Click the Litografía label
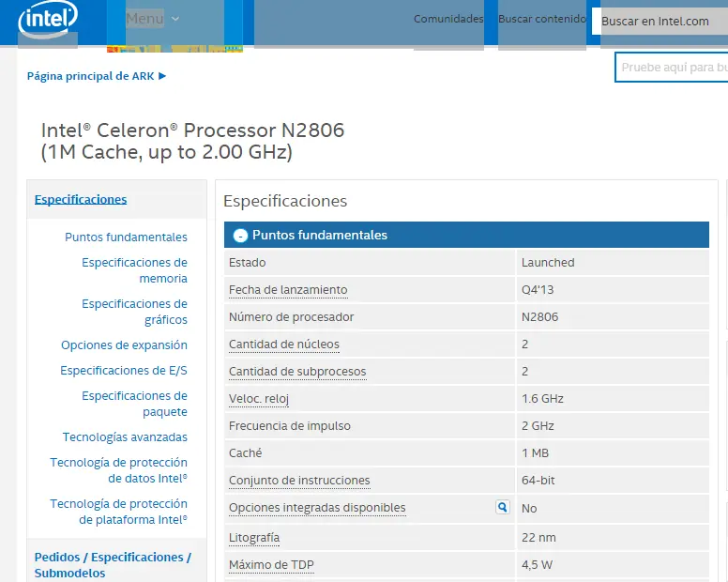Screen dimensions: 728x582 tap(254, 537)
